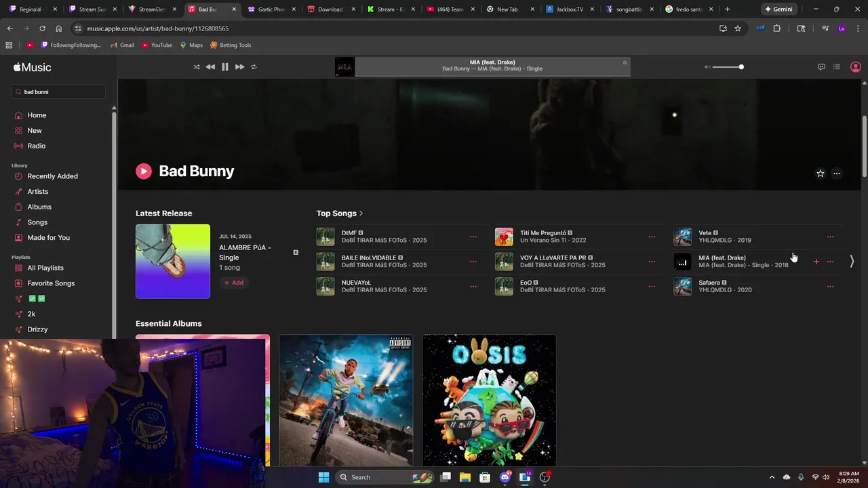Open more options for Vete
Image resolution: width=868 pixels, height=488 pixels.
tap(830, 237)
